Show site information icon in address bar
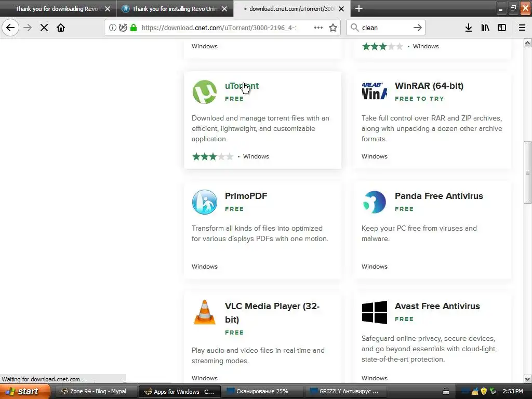 [112, 28]
